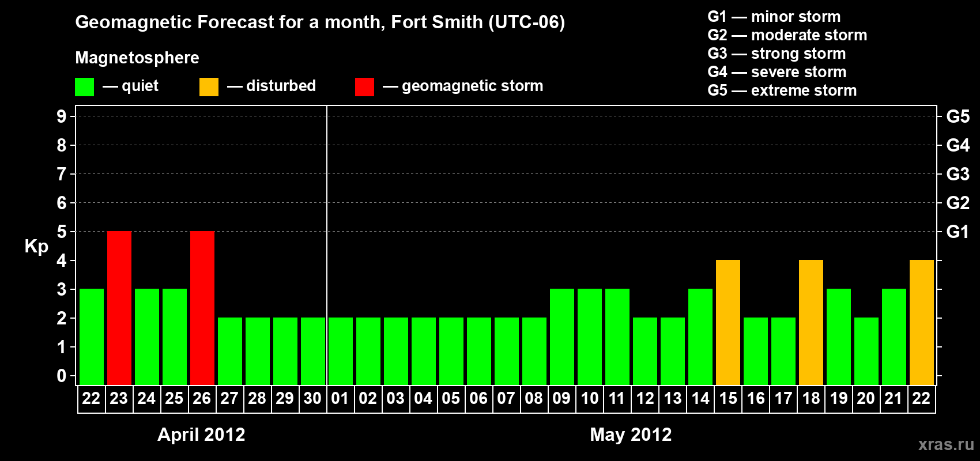The image size is (980, 461).
Task: Click the date label 10 under May
Action: [590, 399]
